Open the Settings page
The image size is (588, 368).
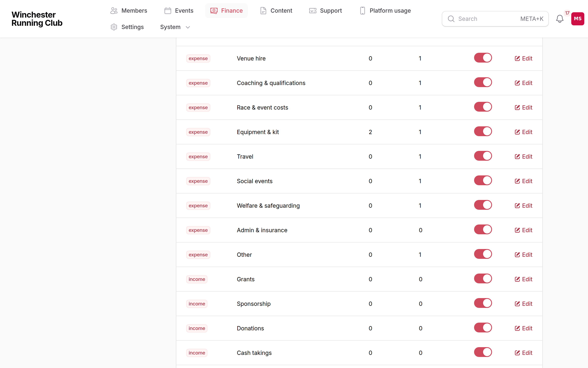click(127, 27)
